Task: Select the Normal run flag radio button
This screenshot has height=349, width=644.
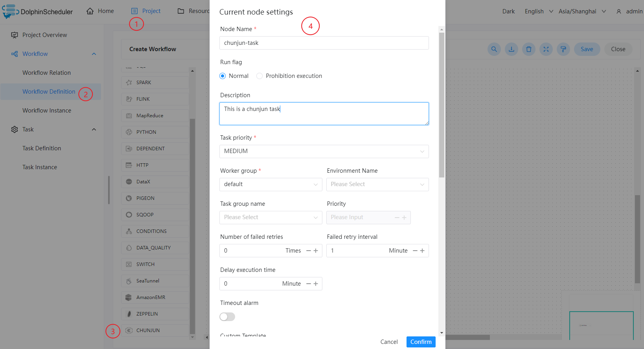Action: coord(223,76)
